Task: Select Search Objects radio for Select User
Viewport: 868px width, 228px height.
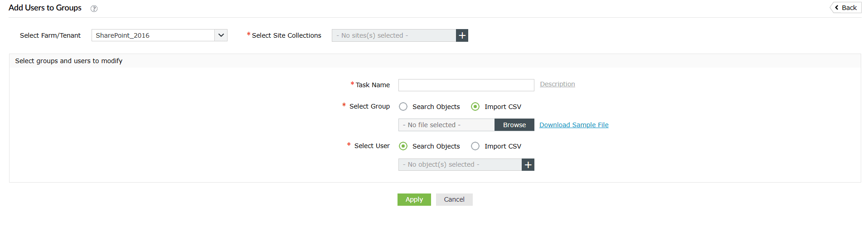Action: tap(403, 146)
